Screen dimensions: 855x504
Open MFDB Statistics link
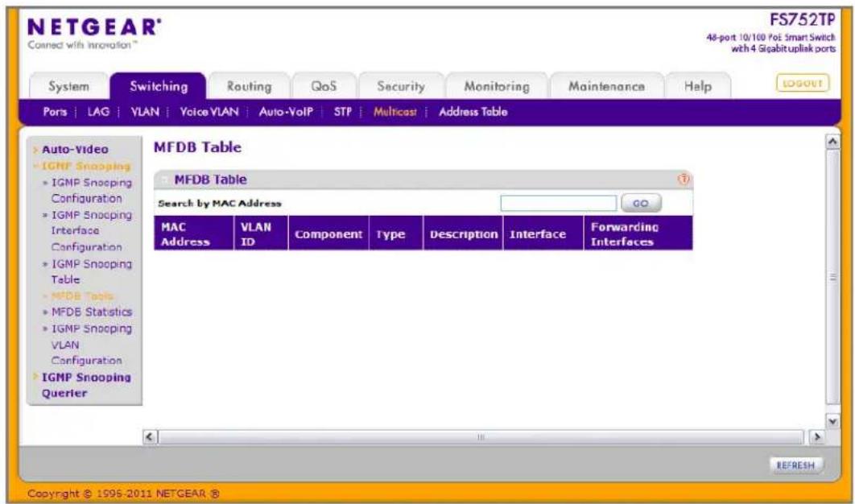point(92,312)
